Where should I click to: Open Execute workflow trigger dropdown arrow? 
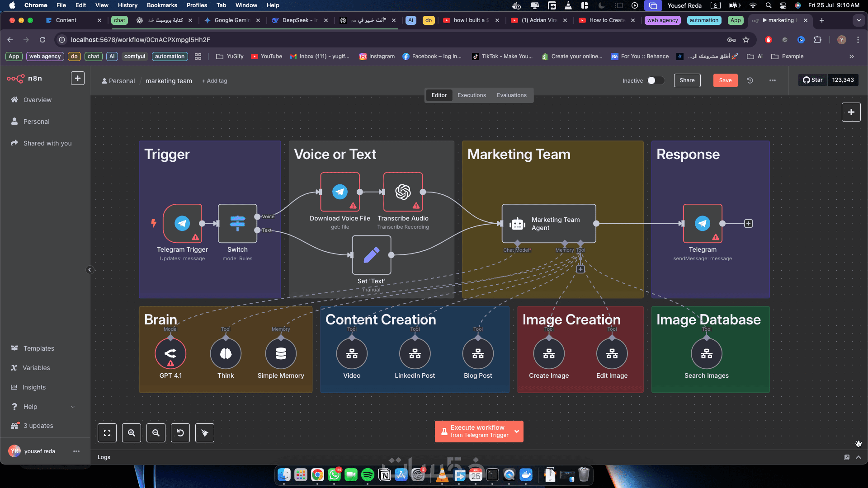pyautogui.click(x=517, y=432)
